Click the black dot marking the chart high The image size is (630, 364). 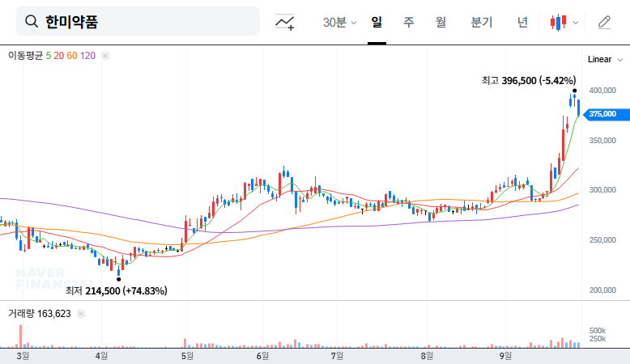tap(575, 91)
